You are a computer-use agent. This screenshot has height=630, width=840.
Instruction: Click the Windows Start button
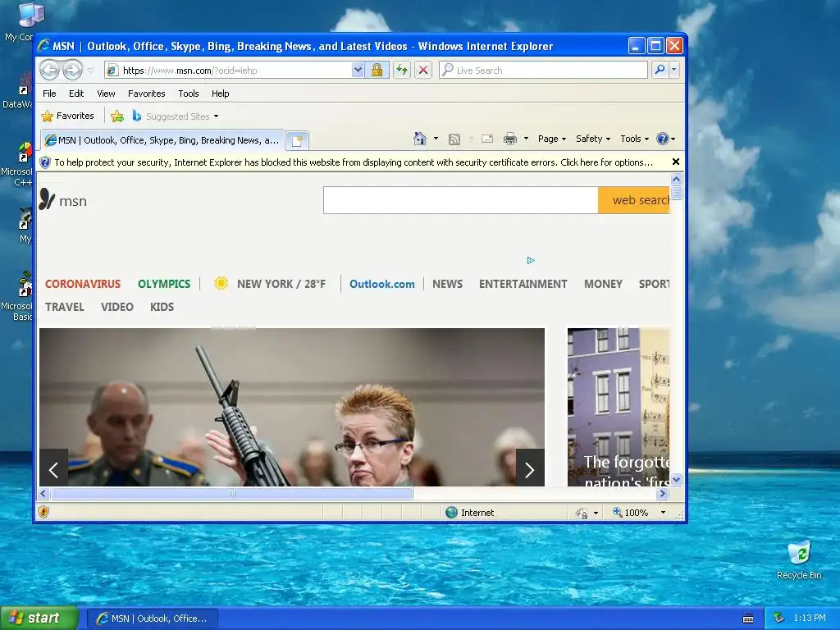click(x=39, y=619)
